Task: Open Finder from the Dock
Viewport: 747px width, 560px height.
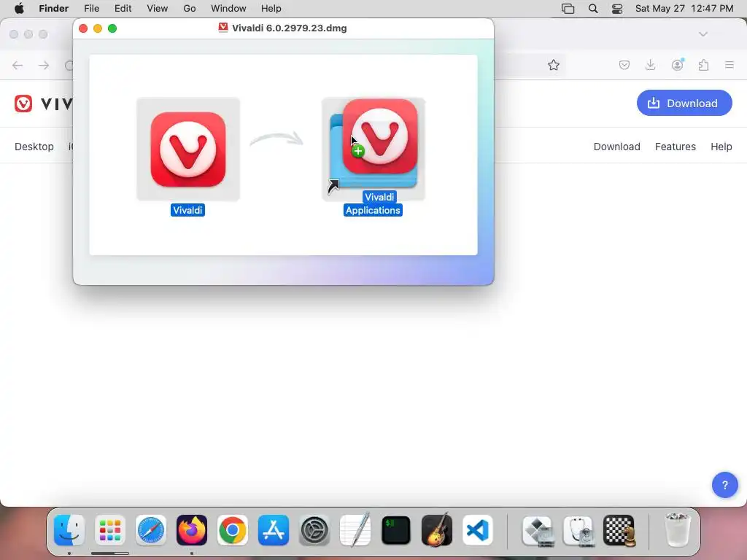Action: tap(69, 530)
